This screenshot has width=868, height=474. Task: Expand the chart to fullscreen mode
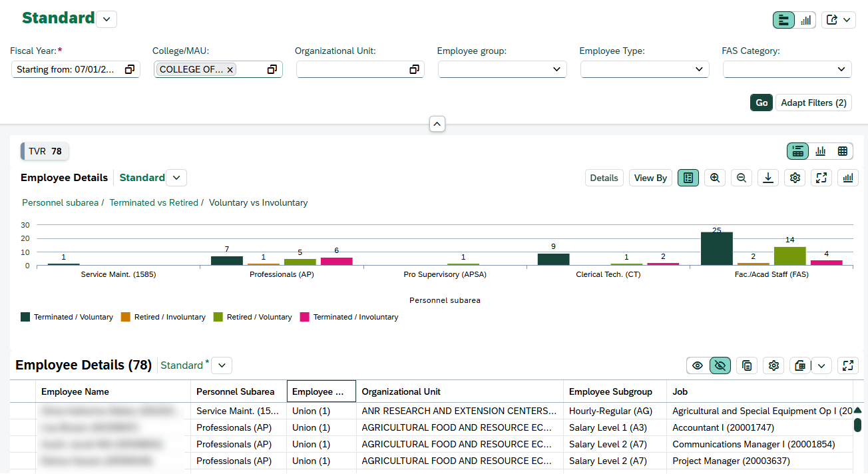pyautogui.click(x=821, y=178)
